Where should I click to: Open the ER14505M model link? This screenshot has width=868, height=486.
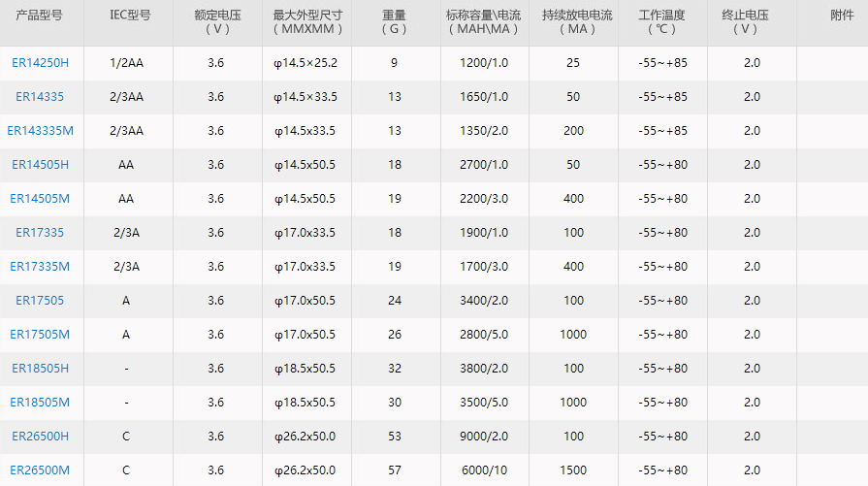[x=41, y=199]
